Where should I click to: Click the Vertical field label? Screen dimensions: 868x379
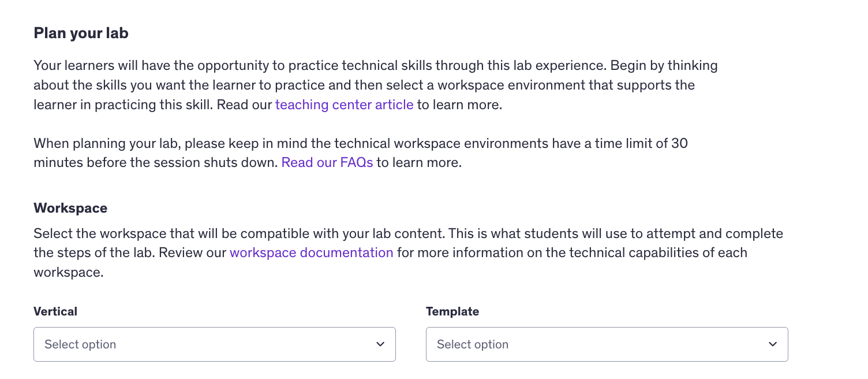click(55, 311)
